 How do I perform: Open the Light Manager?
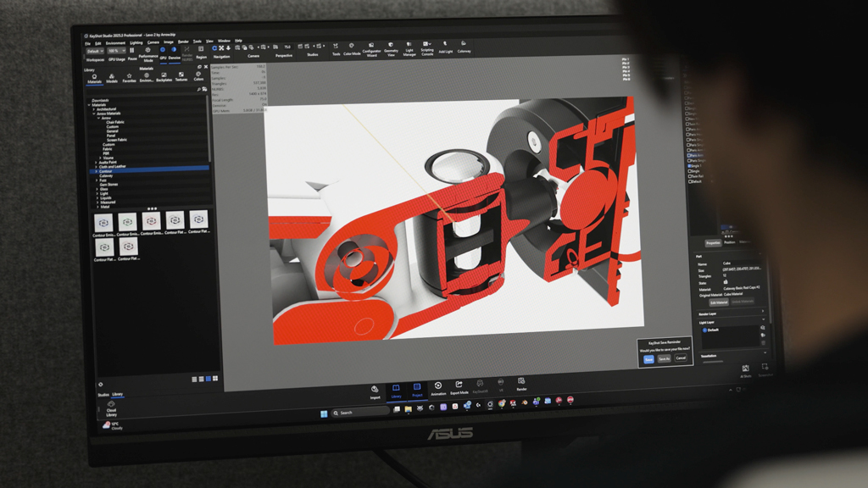pyautogui.click(x=409, y=49)
